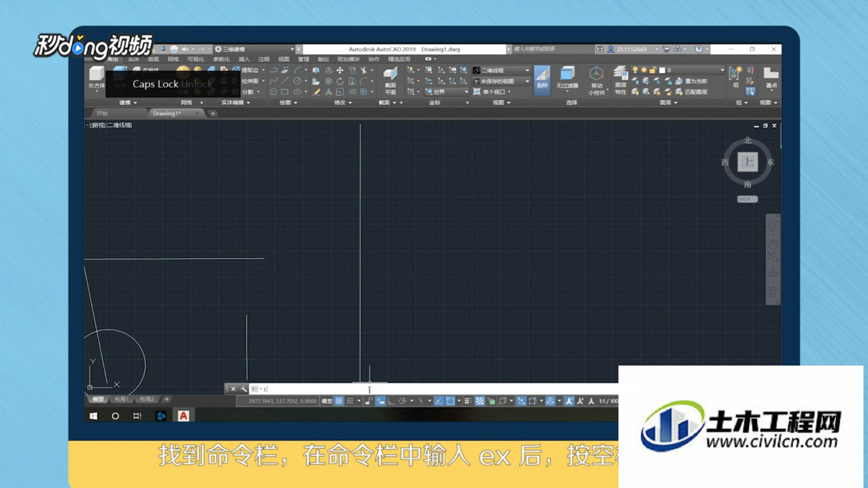Toggle snap mode dots in status bar
The width and height of the screenshot is (868, 488).
[x=350, y=401]
